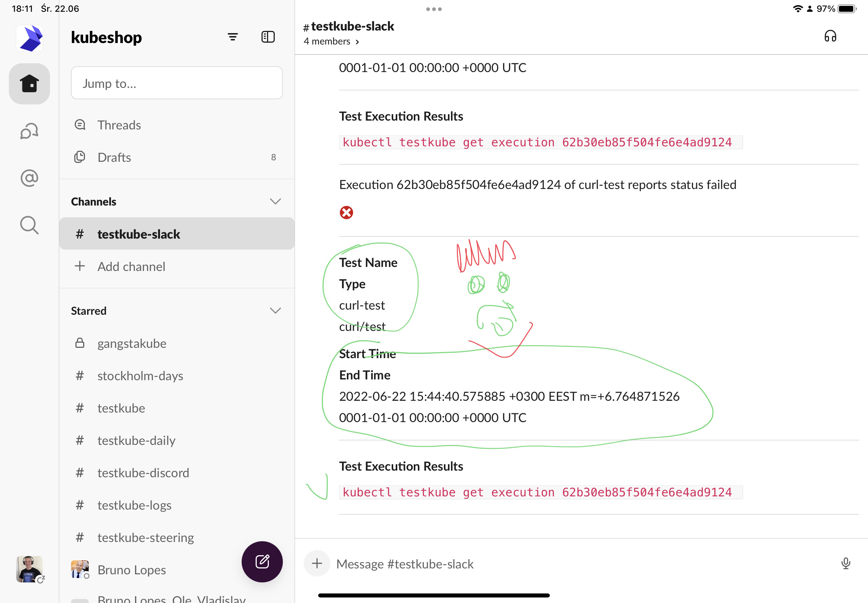
Task: Tap the compose new message button
Action: (262, 561)
